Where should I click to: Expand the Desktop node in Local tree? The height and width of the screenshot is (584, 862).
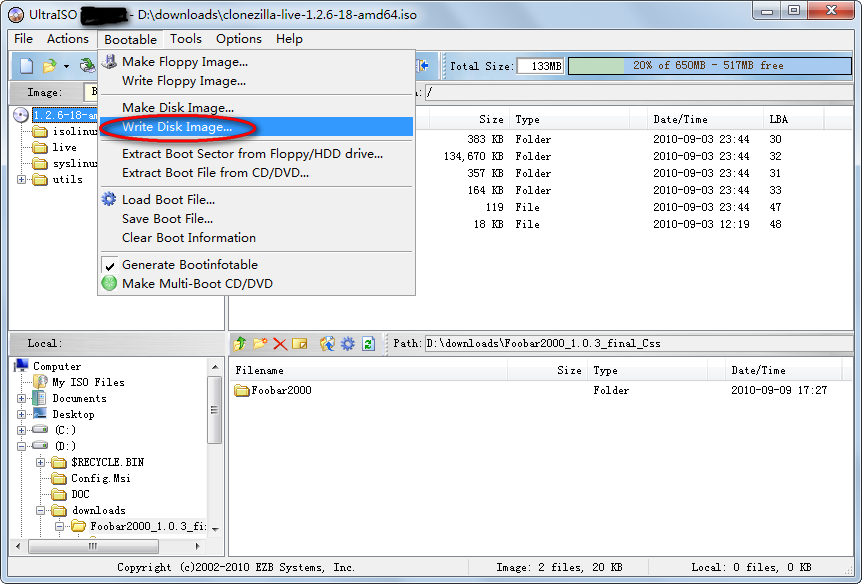(x=21, y=414)
